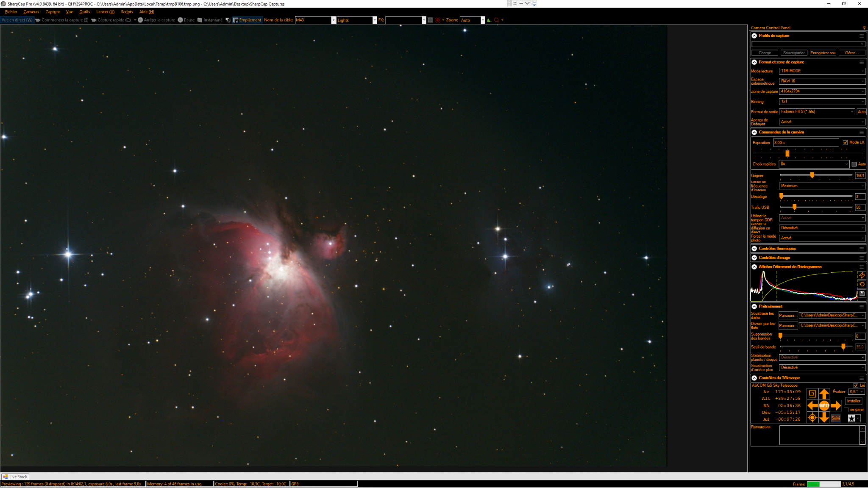Switch to Live Stack tab
Screen dimensions: 868x488
point(15,477)
